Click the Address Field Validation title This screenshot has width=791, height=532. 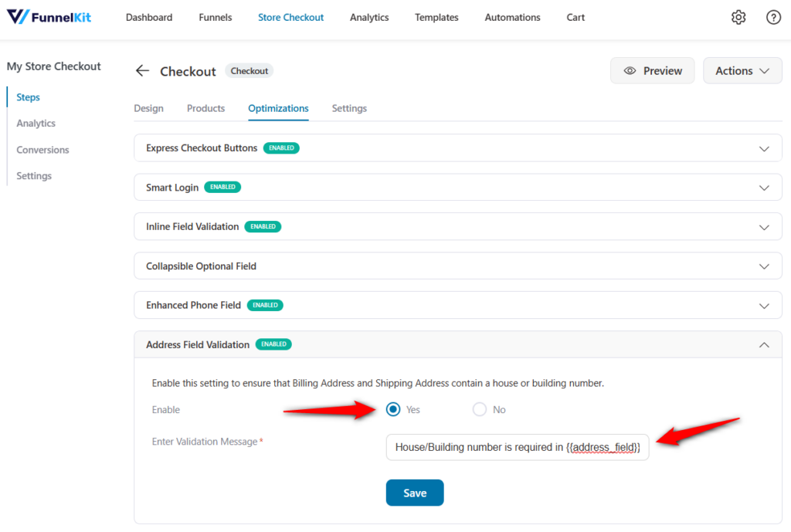[197, 344]
